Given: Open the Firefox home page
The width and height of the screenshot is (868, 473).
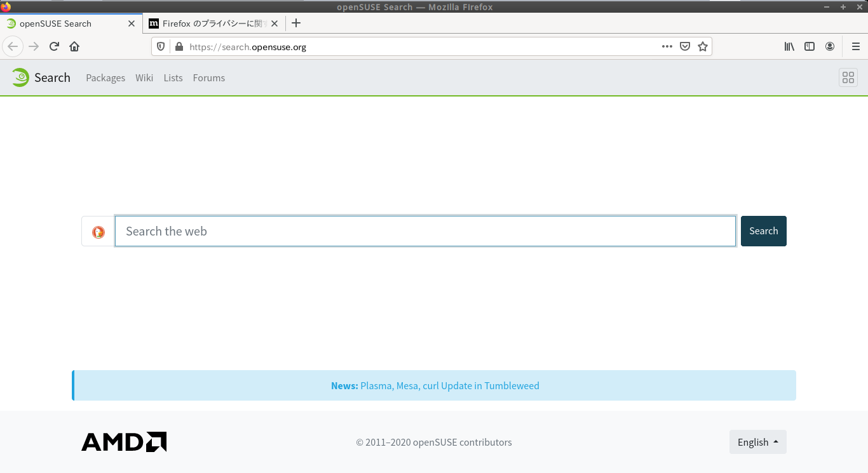Looking at the screenshot, I should coord(74,46).
